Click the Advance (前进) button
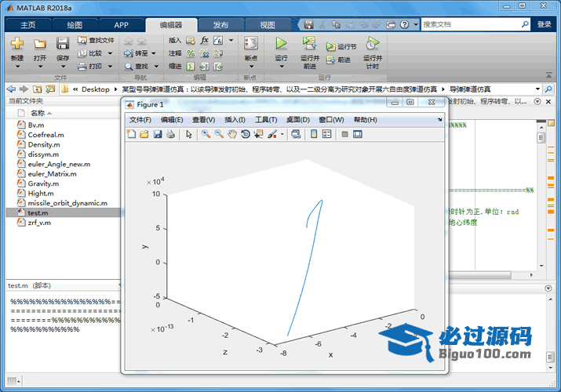Viewport: 561px width, 392px height. pos(338,60)
